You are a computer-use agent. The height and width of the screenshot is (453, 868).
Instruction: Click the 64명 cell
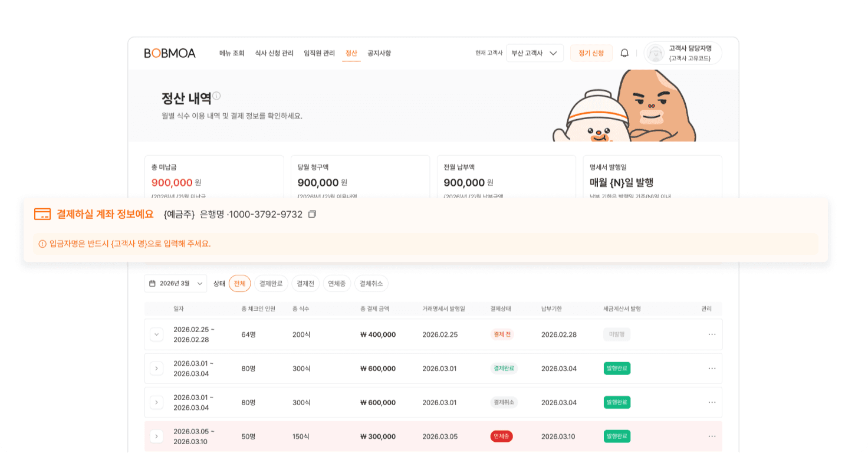pos(248,334)
